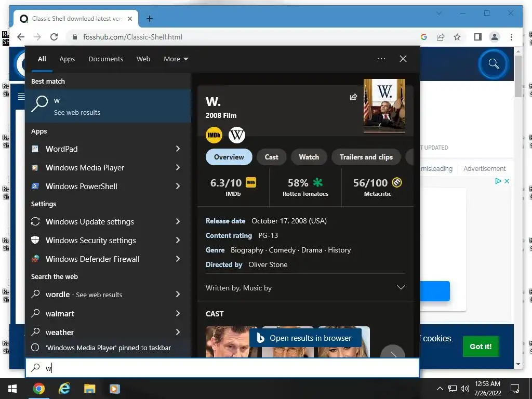532x399 pixels.
Task: Open the notification center icon
Action: tap(515, 389)
